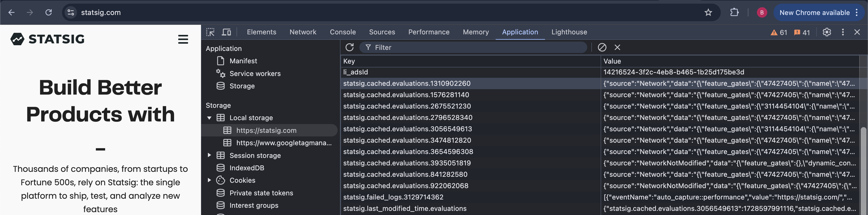The image size is (868, 215).
Task: Close the DevTools panel
Action: click(857, 32)
